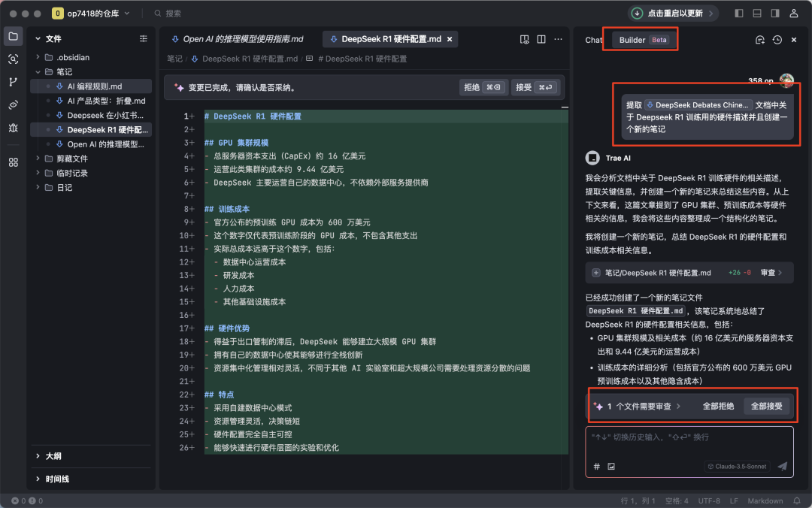Start a new chat conversation
This screenshot has width=812, height=508.
point(760,39)
